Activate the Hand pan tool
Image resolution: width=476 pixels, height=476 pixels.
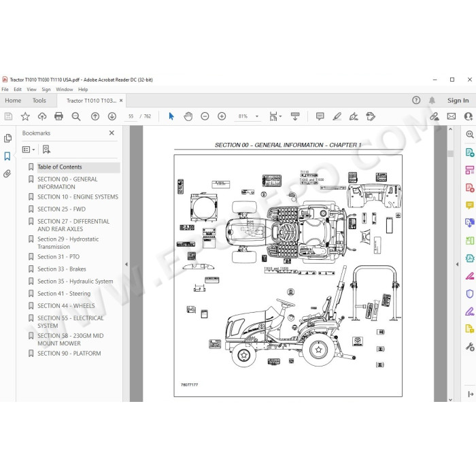point(188,116)
